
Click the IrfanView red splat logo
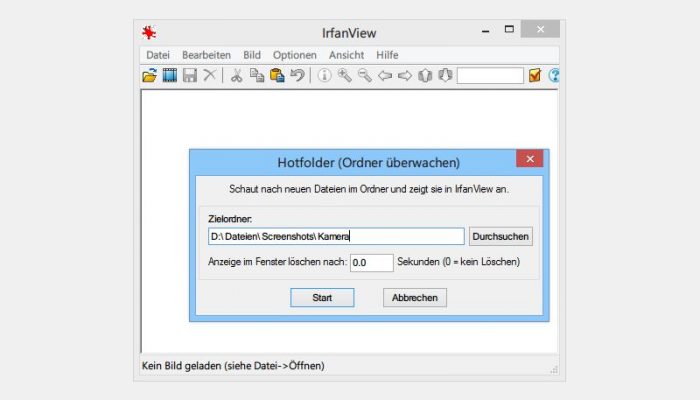tap(149, 32)
